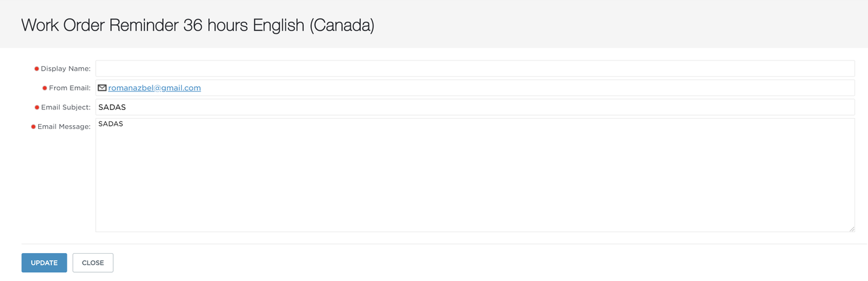868x281 pixels.
Task: Click the horizontal divider above the UPDATE button
Action: (444, 244)
